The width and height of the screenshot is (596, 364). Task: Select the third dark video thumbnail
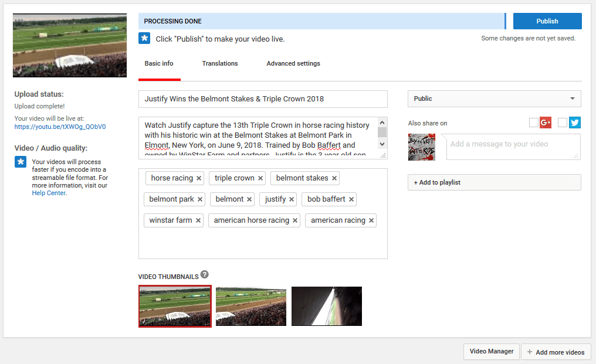tap(327, 306)
